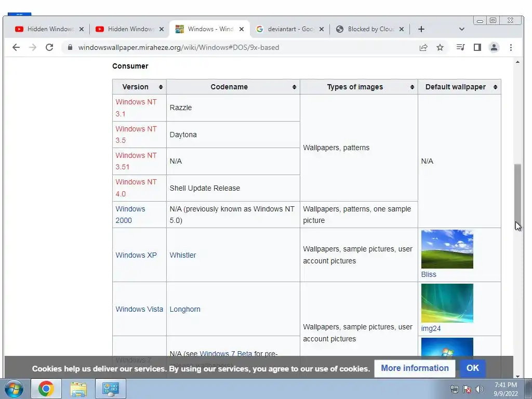Click the forward navigation arrow
The width and height of the screenshot is (532, 399).
click(x=33, y=47)
